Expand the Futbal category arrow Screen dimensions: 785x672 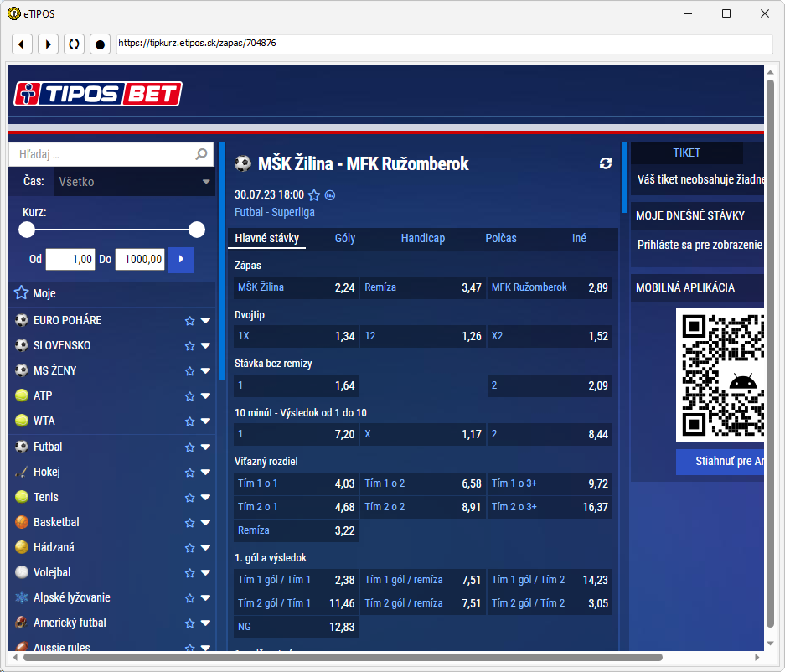[205, 447]
